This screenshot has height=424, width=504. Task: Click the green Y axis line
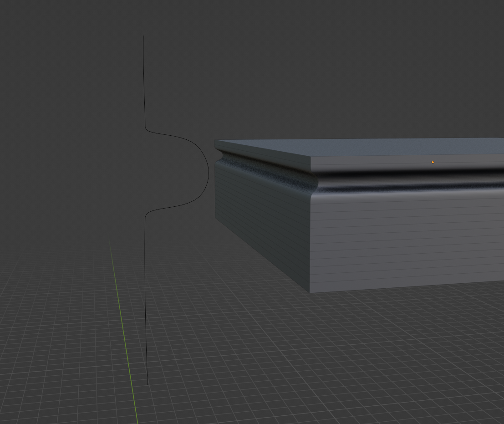124,331
